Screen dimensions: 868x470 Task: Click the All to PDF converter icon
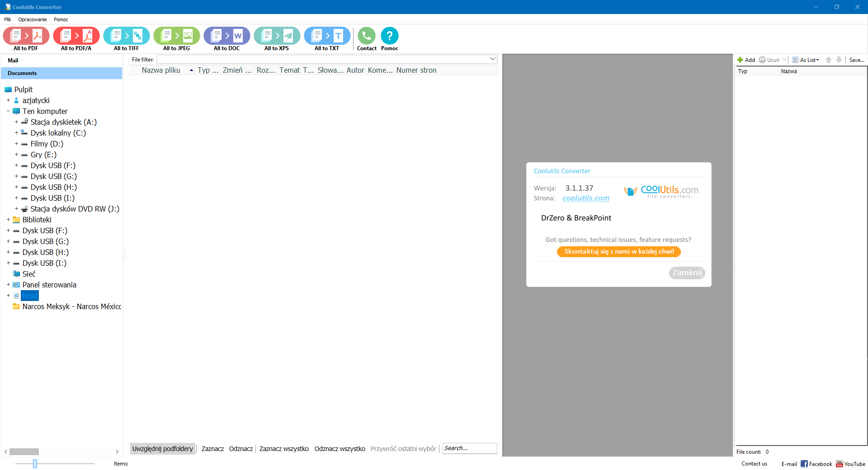(26, 36)
